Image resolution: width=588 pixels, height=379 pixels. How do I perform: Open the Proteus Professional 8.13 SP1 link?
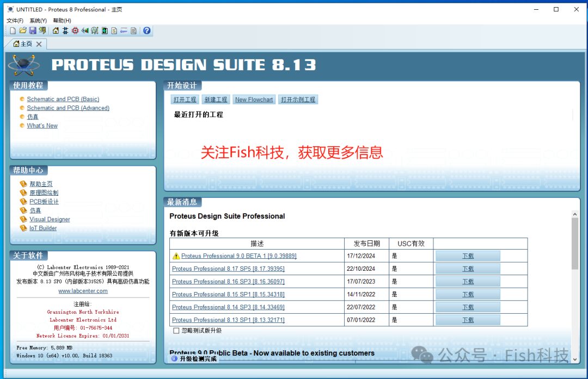coord(228,320)
